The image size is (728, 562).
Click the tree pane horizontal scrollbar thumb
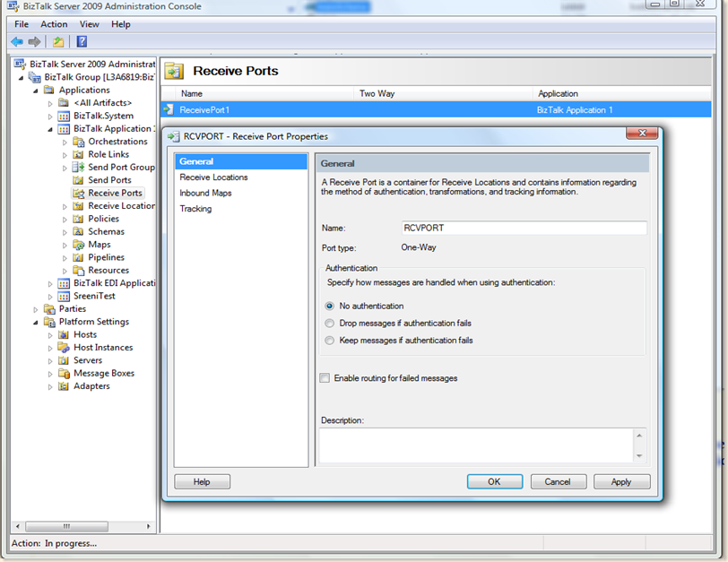67,526
